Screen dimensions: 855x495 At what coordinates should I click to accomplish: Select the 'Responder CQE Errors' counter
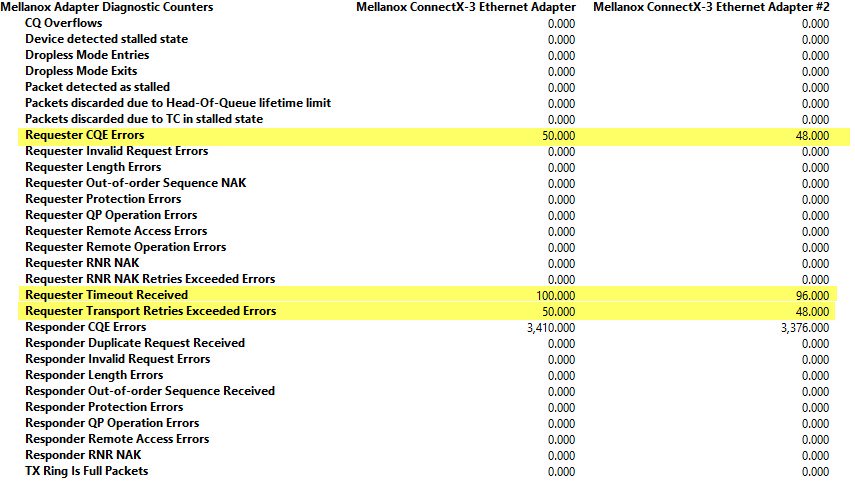click(x=86, y=327)
